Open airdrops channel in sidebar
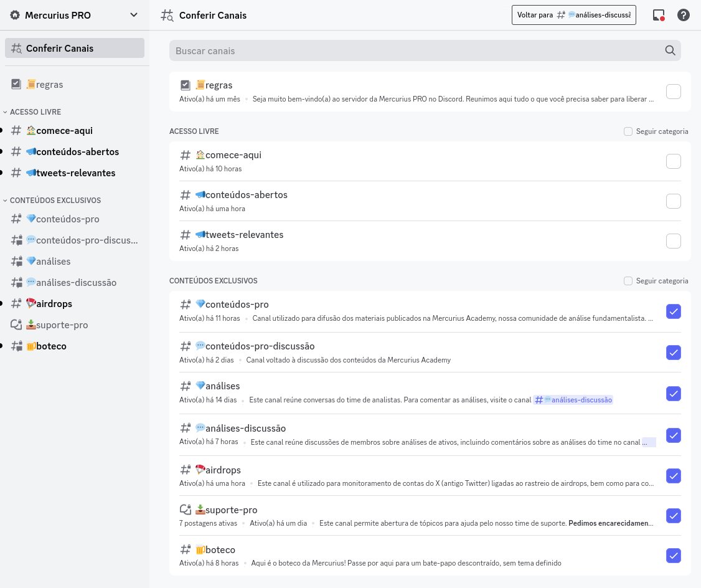Screen dimensions: 701x588 coord(75,303)
